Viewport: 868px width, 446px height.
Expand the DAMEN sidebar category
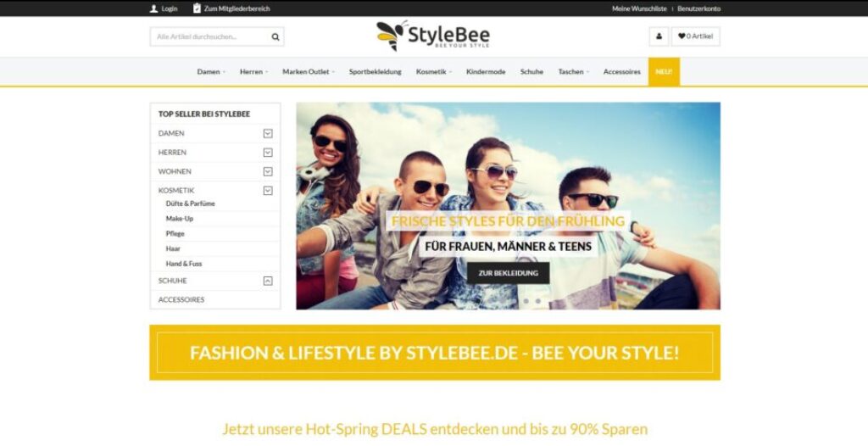[x=268, y=133]
